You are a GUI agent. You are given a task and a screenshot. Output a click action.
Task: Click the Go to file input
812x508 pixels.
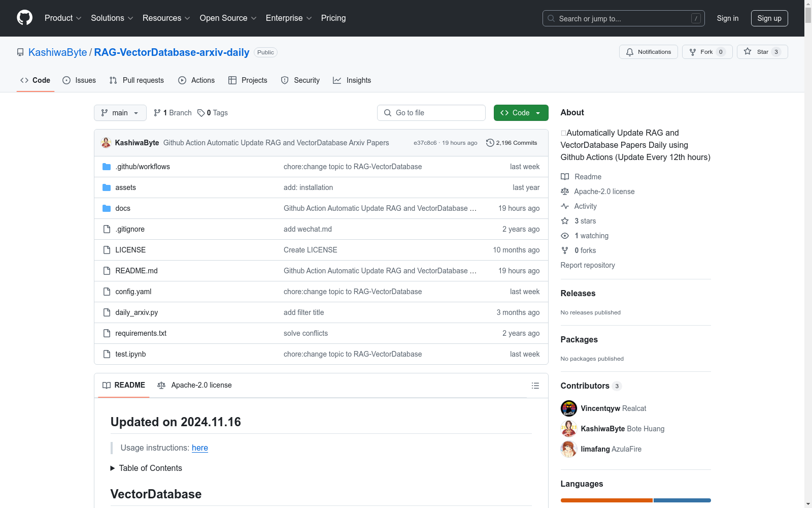tap(431, 113)
